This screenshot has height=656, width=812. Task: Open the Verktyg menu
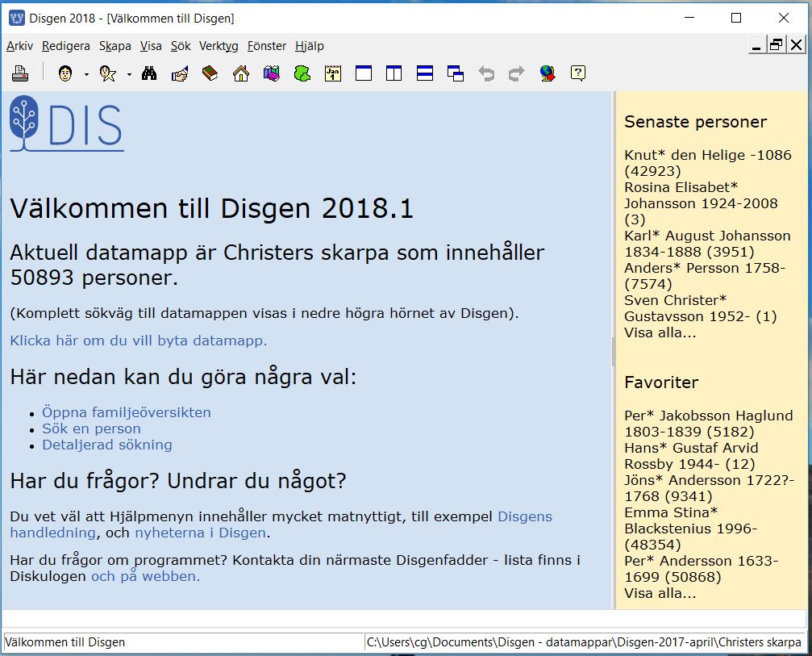click(x=219, y=46)
